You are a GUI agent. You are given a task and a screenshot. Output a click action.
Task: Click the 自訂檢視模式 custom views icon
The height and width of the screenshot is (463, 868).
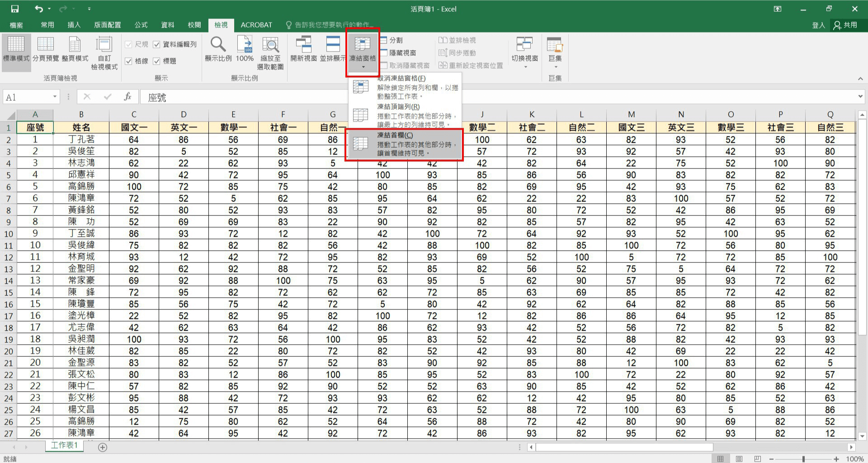click(x=104, y=49)
